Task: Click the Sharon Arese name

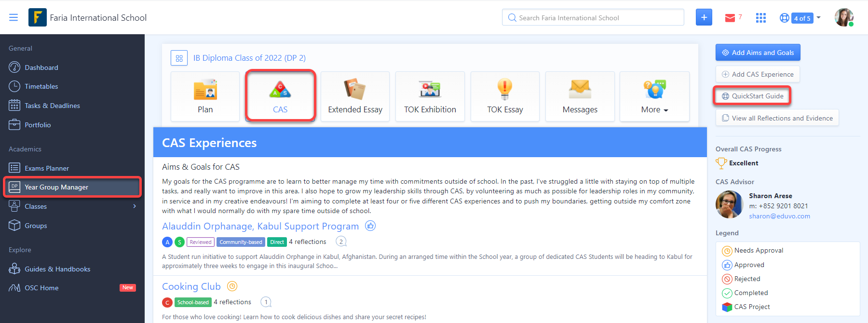Action: 771,196
